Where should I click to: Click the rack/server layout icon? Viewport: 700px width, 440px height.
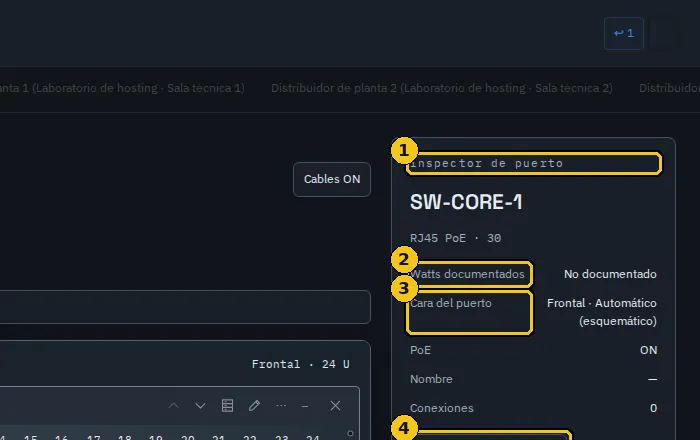[x=228, y=406]
